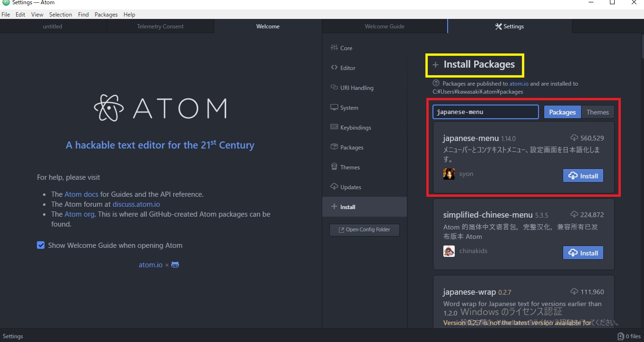Click the GitHub icon beside atom.io
Viewport: 644px width, 342px height.
tap(175, 264)
